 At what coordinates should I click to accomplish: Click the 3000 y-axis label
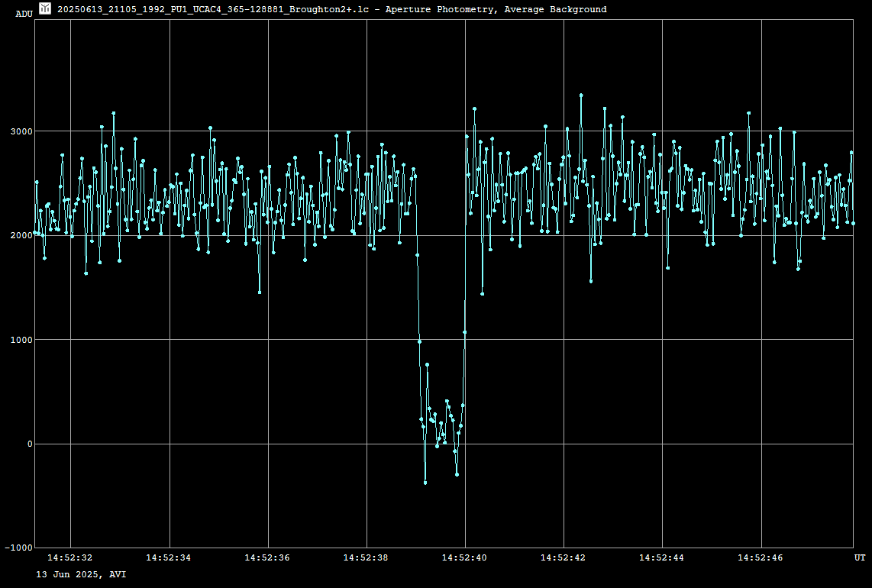pyautogui.click(x=21, y=131)
